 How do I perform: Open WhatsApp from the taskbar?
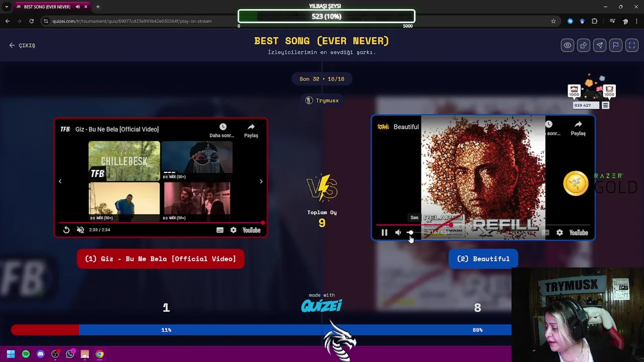coord(70,354)
